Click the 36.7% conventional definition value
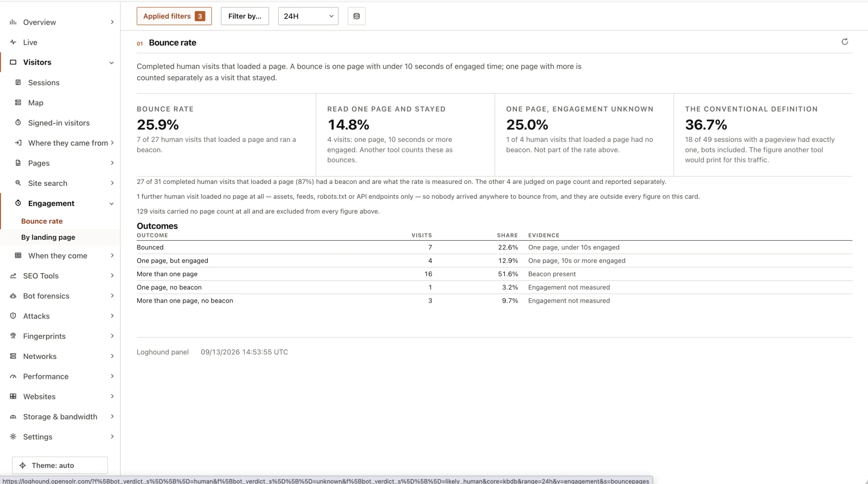 click(x=706, y=125)
